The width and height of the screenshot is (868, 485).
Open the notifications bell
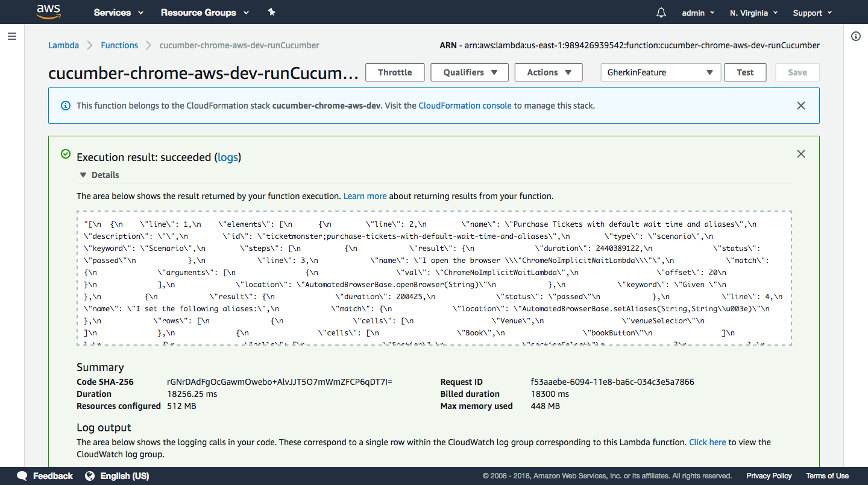(661, 13)
